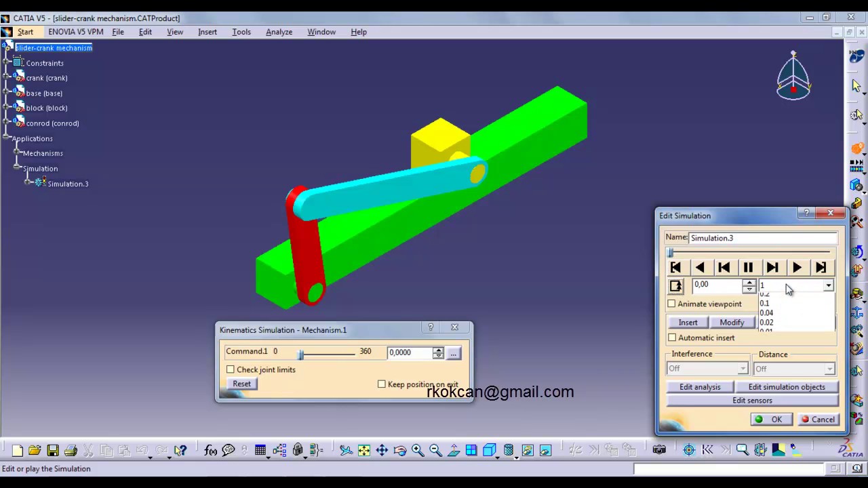Toggle the Check joint limits checkbox
868x488 pixels.
[231, 369]
